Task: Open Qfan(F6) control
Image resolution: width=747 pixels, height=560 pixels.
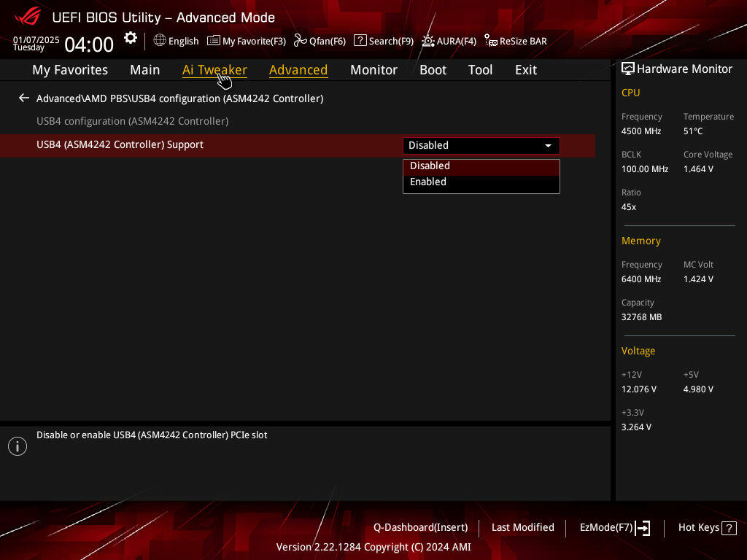Action: click(x=328, y=42)
